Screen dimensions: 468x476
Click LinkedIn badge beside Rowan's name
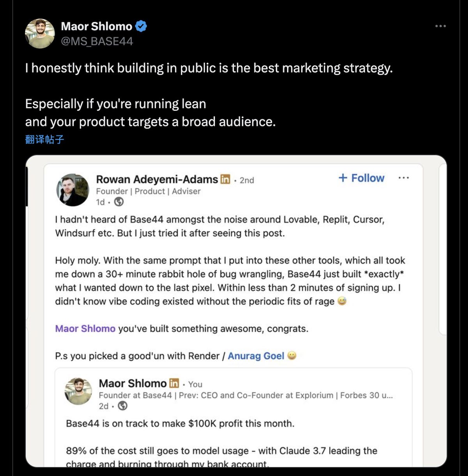[225, 179]
